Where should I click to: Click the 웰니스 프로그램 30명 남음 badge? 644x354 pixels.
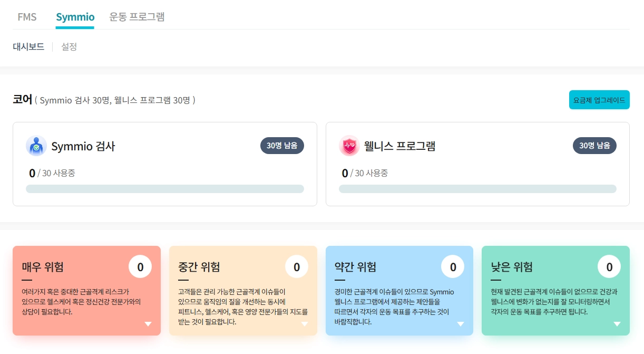594,146
